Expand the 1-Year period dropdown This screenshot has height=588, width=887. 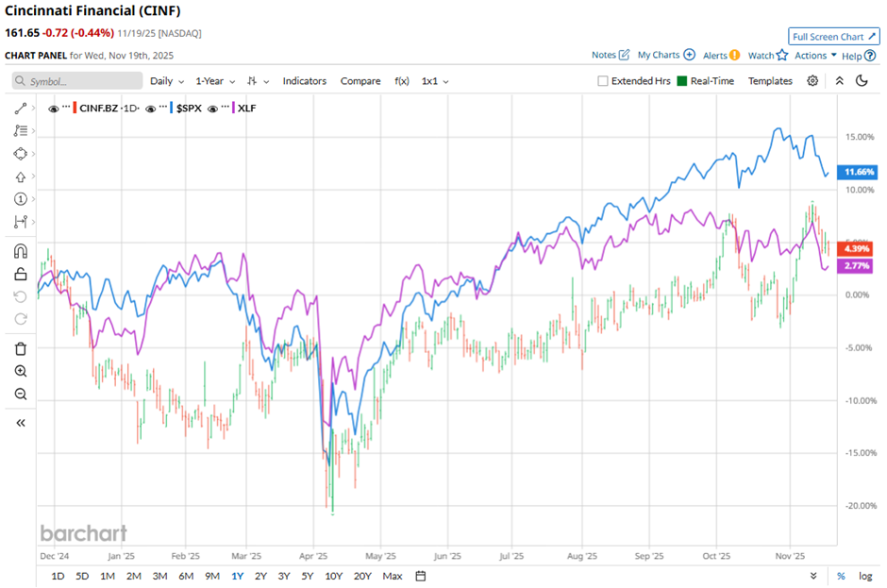pos(215,81)
